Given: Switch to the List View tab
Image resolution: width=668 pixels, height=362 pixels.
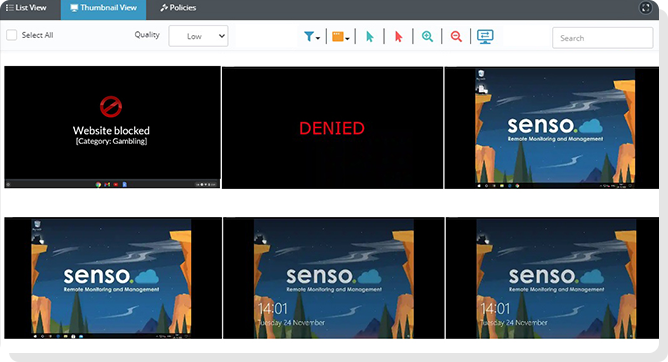Looking at the screenshot, I should point(26,8).
